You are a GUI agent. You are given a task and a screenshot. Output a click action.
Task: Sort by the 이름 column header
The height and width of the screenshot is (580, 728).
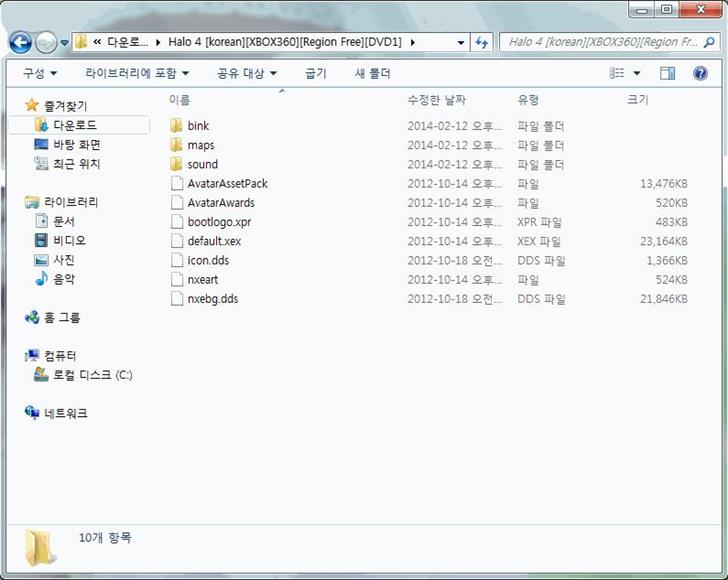click(x=179, y=100)
